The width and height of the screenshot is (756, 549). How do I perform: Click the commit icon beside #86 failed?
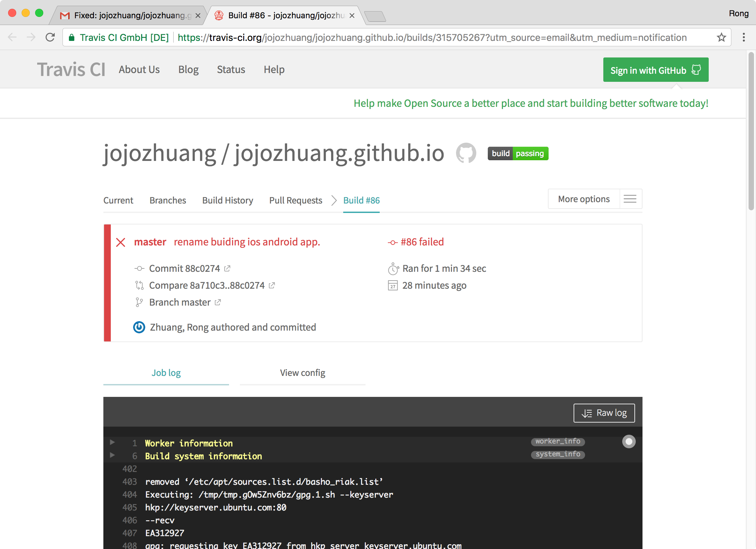[x=393, y=242]
